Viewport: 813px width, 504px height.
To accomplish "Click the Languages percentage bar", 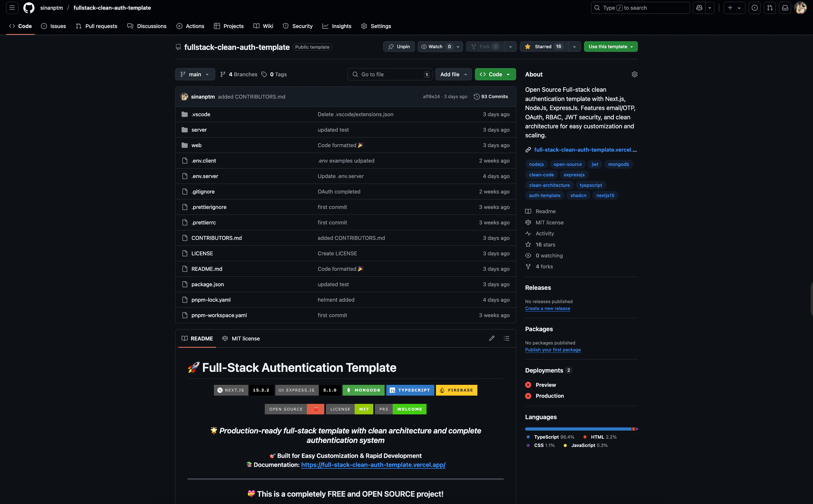I will tap(581, 429).
